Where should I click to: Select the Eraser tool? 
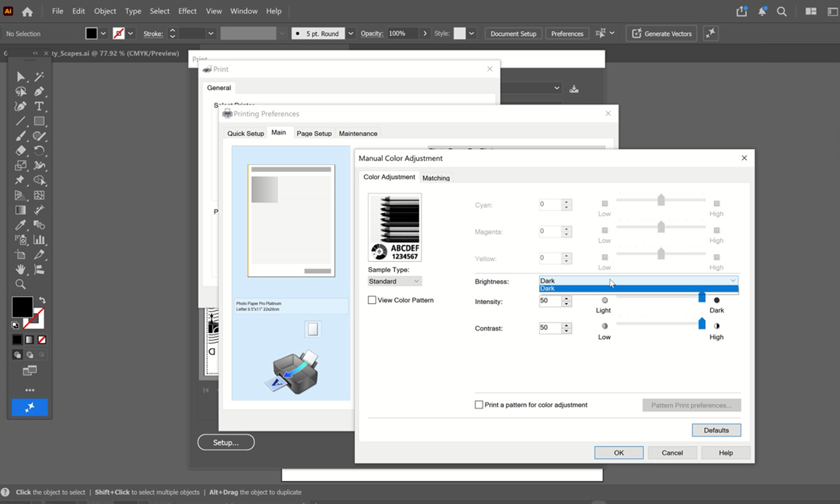21,150
